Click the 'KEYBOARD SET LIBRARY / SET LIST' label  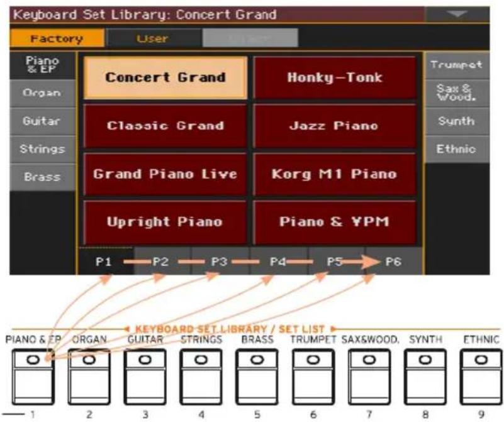(x=230, y=329)
